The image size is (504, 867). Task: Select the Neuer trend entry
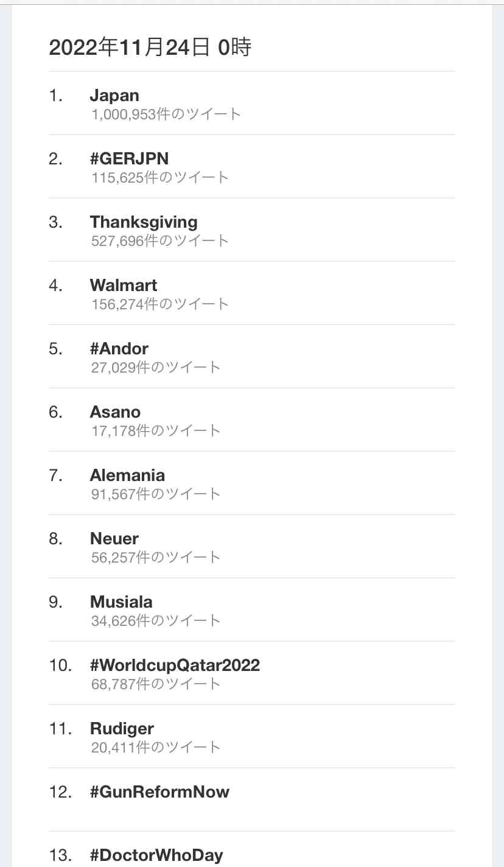pos(114,538)
